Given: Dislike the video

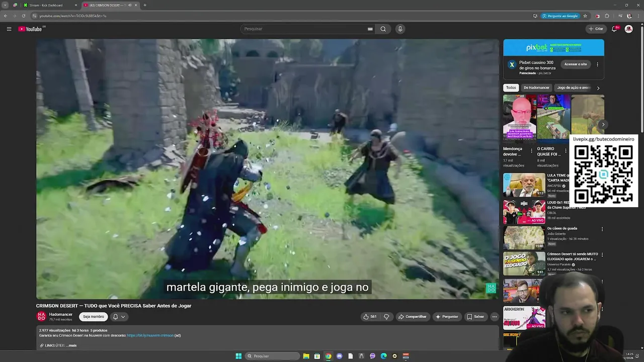Looking at the screenshot, I should pos(386,317).
